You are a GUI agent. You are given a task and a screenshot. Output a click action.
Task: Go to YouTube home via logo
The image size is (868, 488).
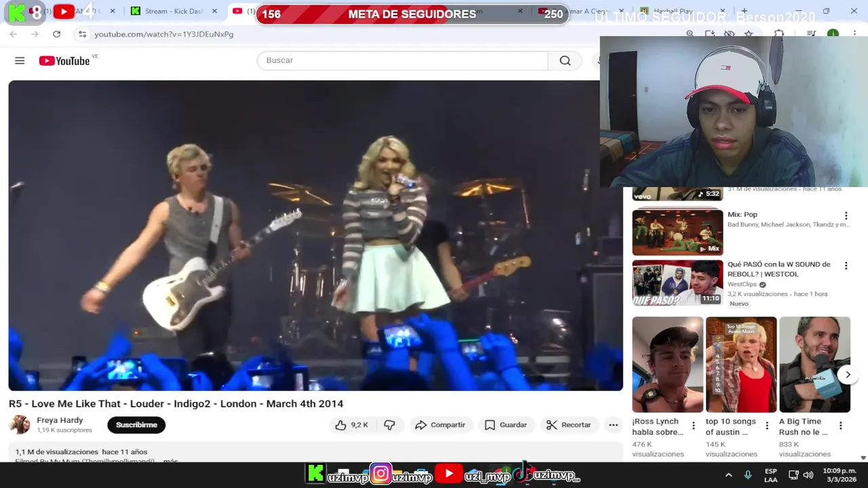64,60
